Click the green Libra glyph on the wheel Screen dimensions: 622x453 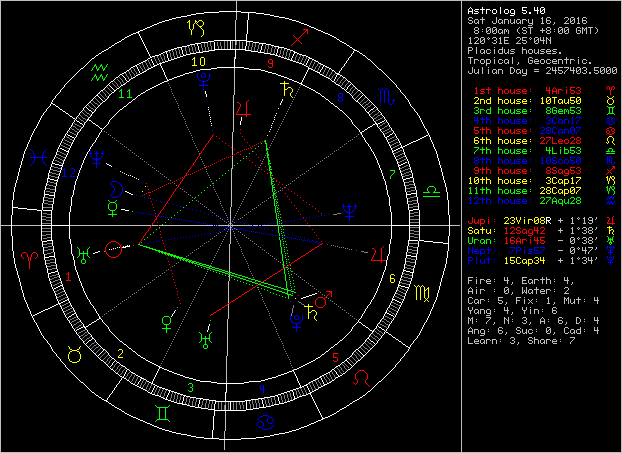[431, 189]
